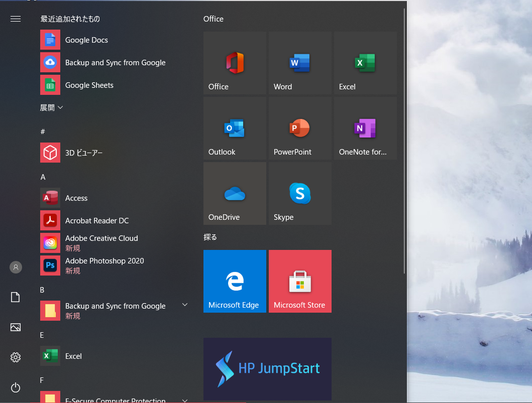Click the Start menu vertical scrollbar
The width and height of the screenshot is (532, 403).
[404, 141]
